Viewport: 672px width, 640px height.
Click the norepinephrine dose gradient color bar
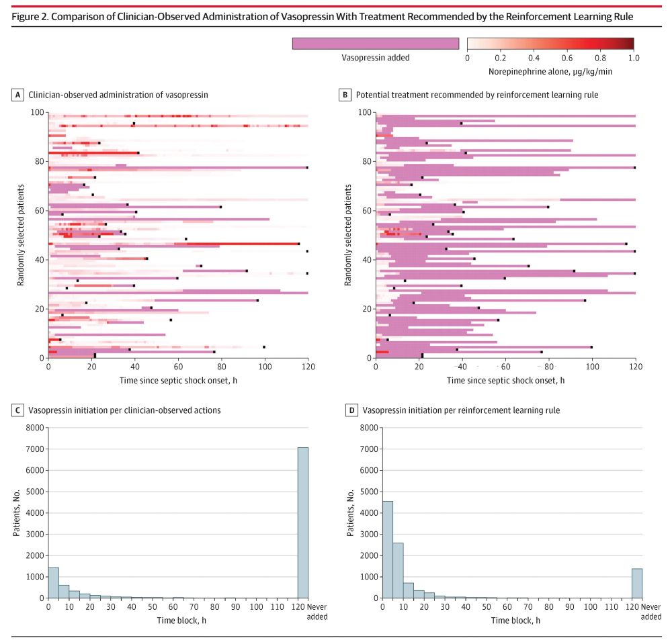click(550, 44)
